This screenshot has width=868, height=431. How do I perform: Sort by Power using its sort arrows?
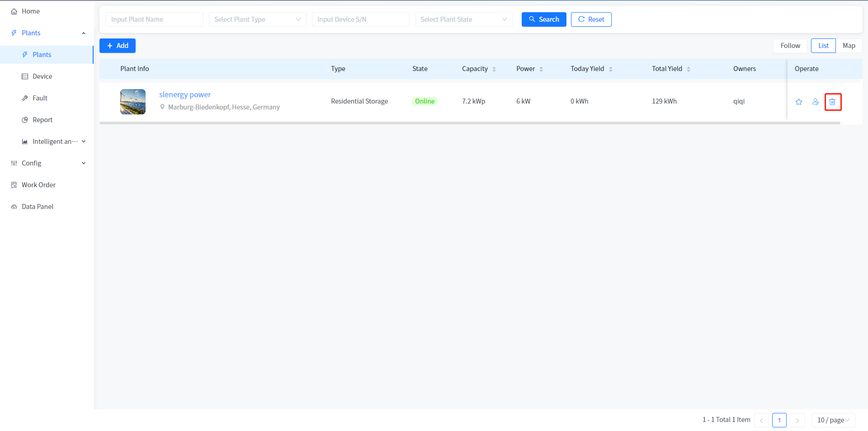click(x=541, y=69)
